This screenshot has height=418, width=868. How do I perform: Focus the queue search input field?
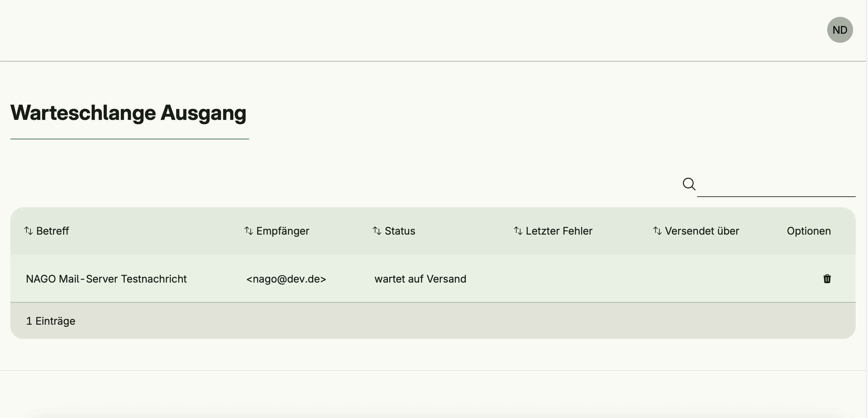coord(776,185)
